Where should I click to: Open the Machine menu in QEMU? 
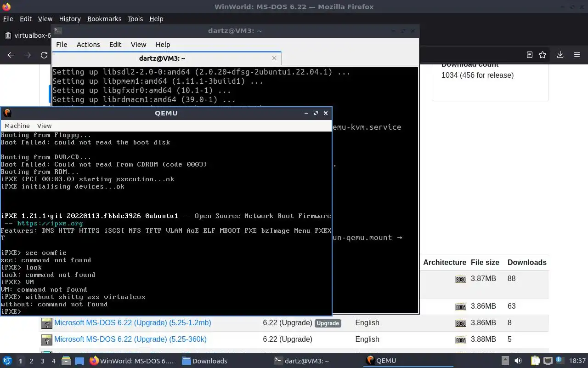(x=17, y=126)
